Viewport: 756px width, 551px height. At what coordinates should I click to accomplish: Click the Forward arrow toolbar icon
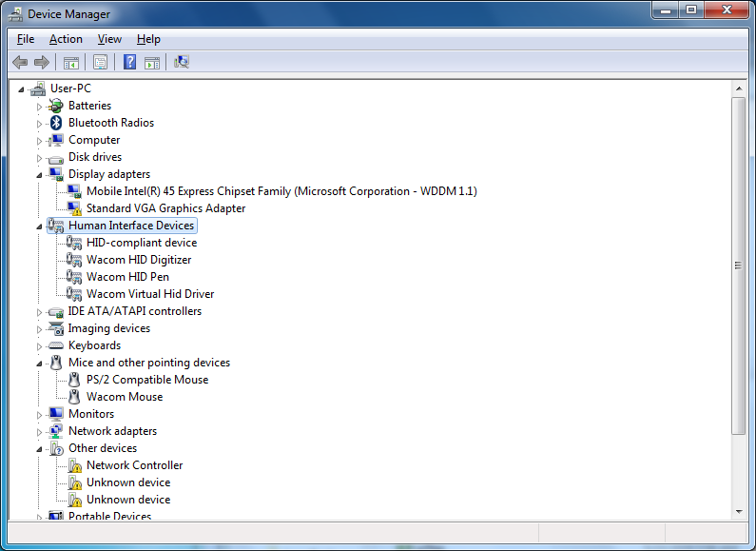[x=42, y=62]
